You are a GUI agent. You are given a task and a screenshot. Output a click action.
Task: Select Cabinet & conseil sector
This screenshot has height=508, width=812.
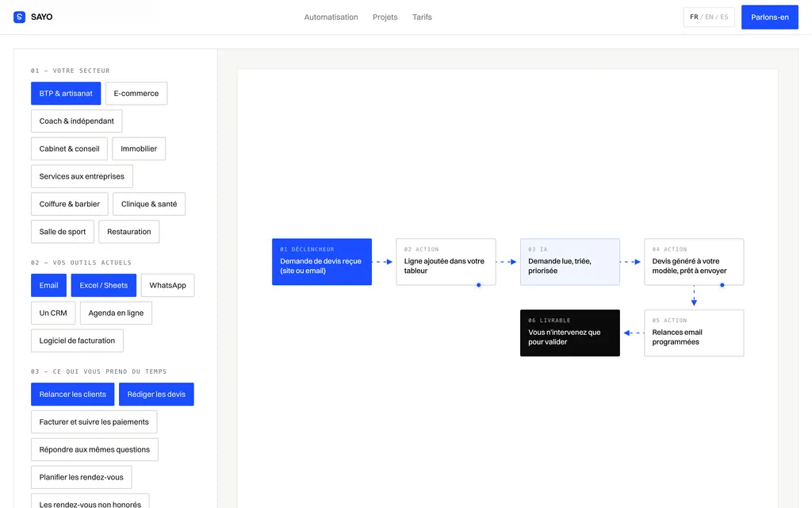[70, 148]
